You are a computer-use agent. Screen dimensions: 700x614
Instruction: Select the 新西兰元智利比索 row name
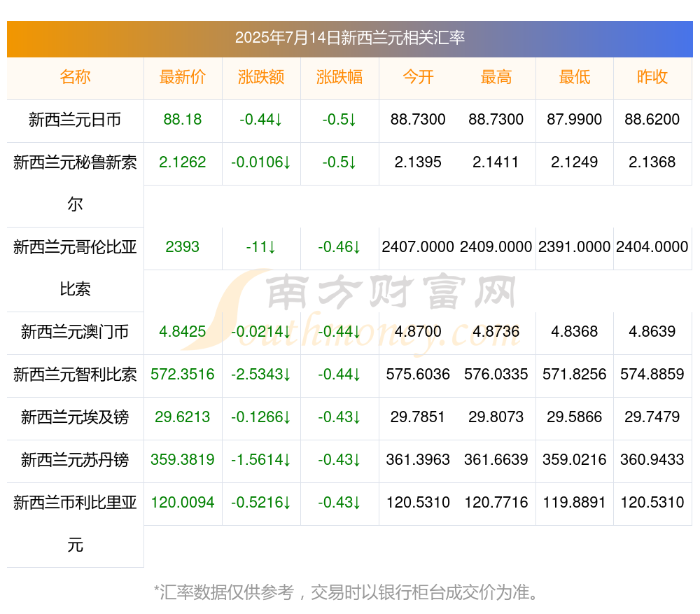(75, 374)
